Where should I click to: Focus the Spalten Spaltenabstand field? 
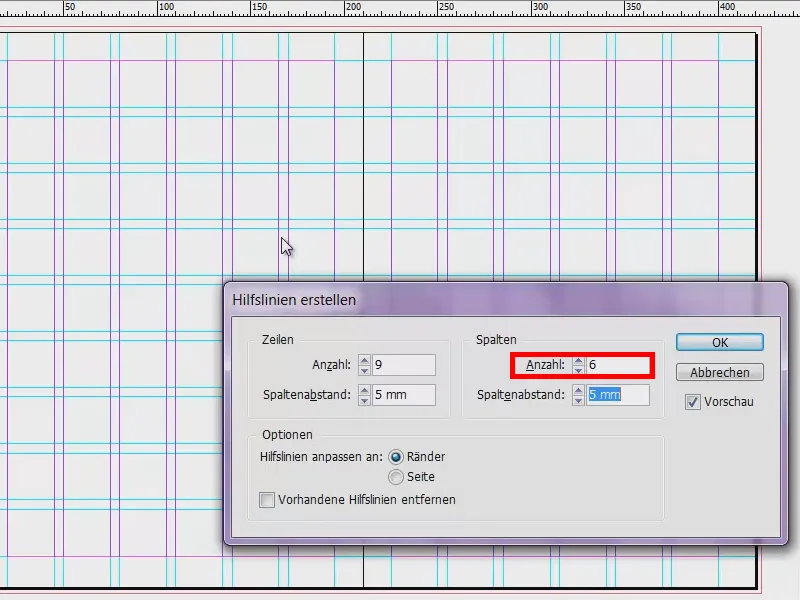coord(617,394)
